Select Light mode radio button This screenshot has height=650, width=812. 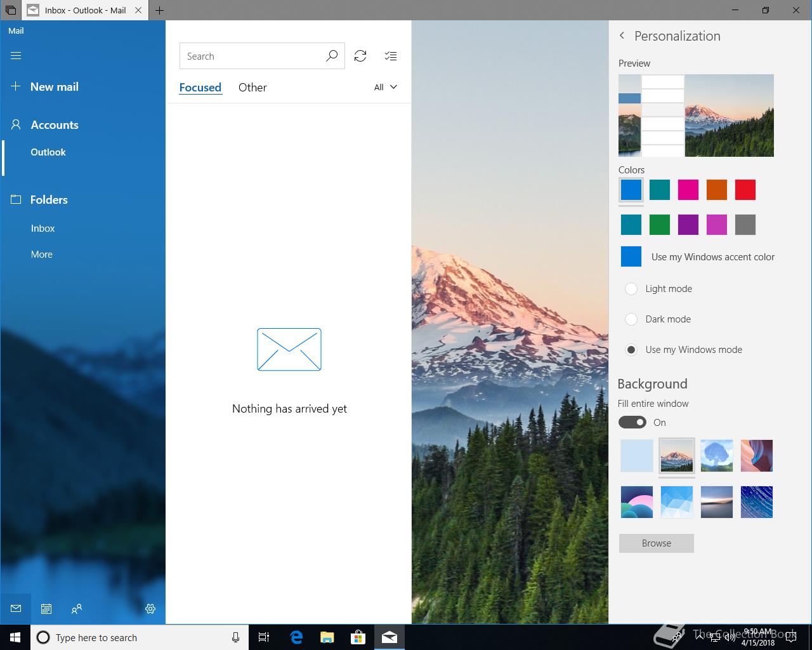pyautogui.click(x=631, y=289)
